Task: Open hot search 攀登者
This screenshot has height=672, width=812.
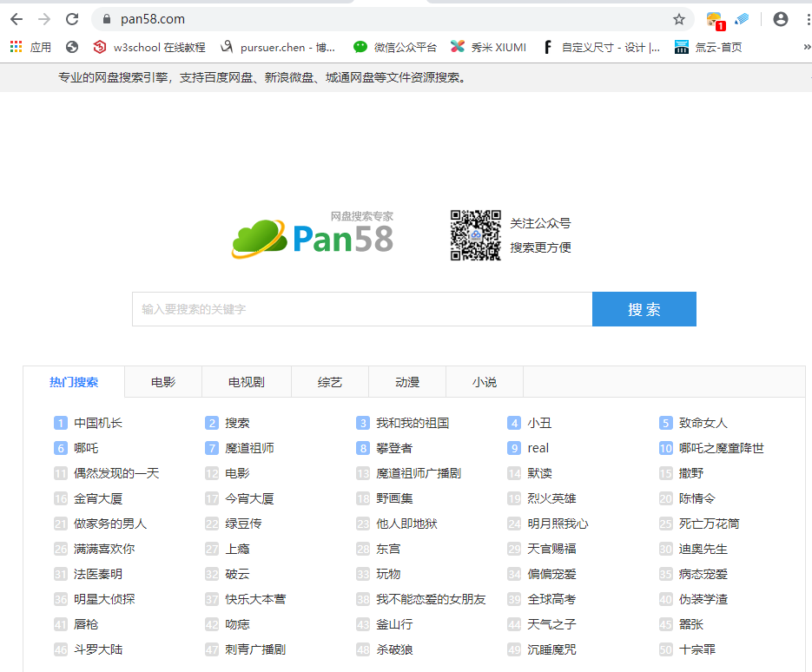Action: pos(394,448)
